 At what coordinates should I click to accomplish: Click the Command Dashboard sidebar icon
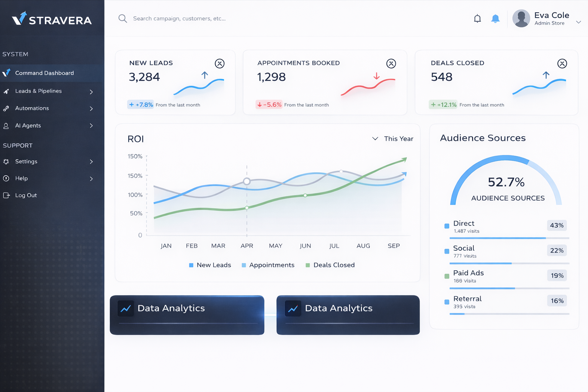(6, 73)
